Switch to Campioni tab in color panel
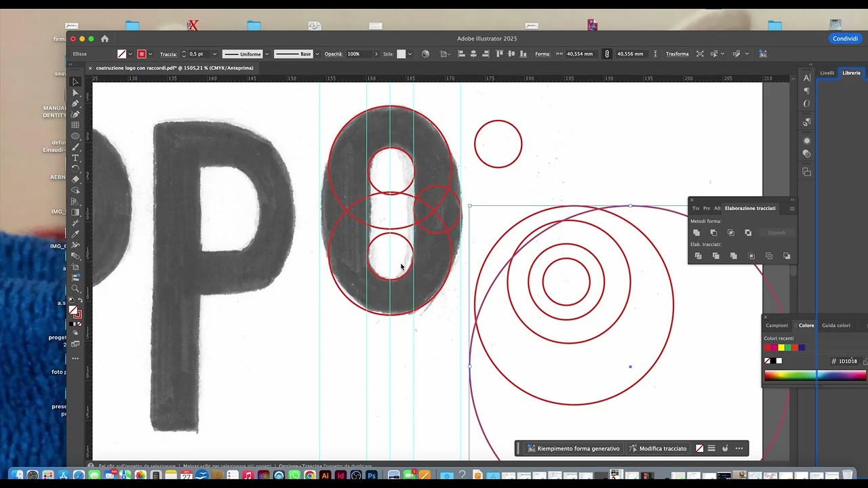The height and width of the screenshot is (488, 868). tap(776, 325)
